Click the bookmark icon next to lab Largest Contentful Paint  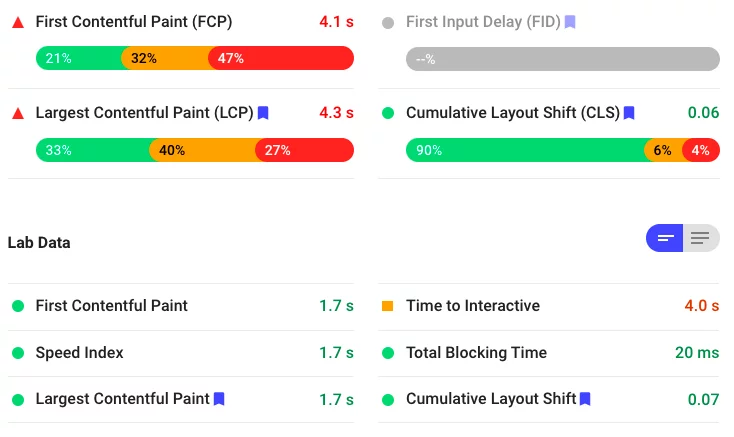219,399
